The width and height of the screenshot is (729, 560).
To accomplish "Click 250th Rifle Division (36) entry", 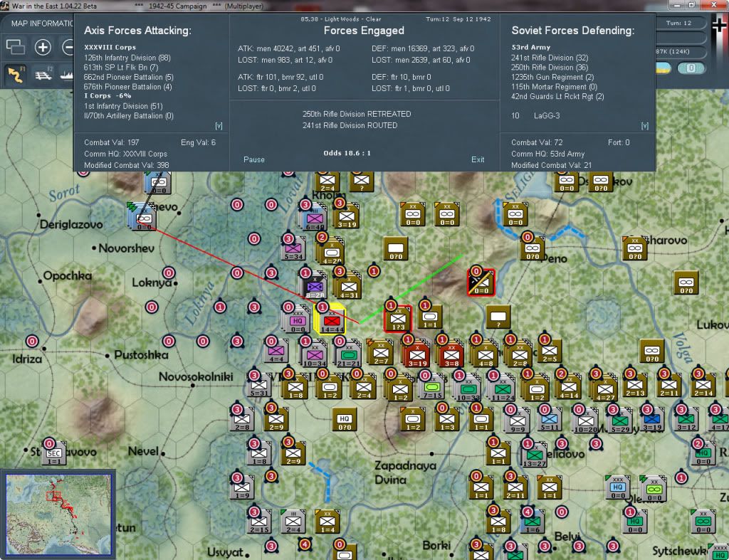I will [x=550, y=68].
